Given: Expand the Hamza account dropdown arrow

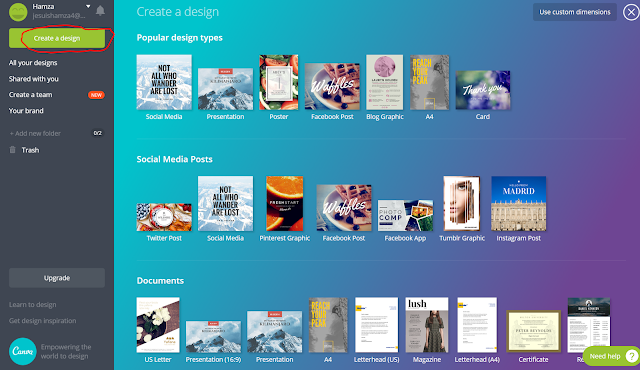Looking at the screenshot, I should point(88,6).
